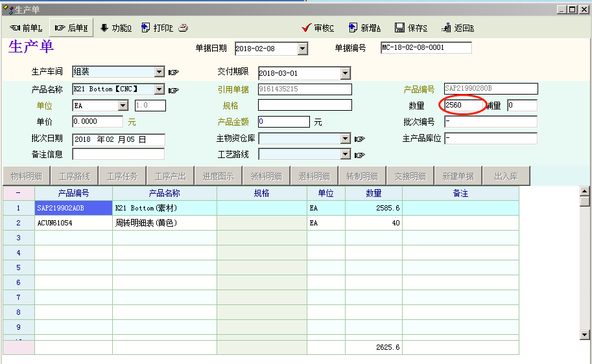Open the 交付期限 deadline dropdown
Image resolution: width=592 pixels, height=364 pixels.
click(x=346, y=73)
